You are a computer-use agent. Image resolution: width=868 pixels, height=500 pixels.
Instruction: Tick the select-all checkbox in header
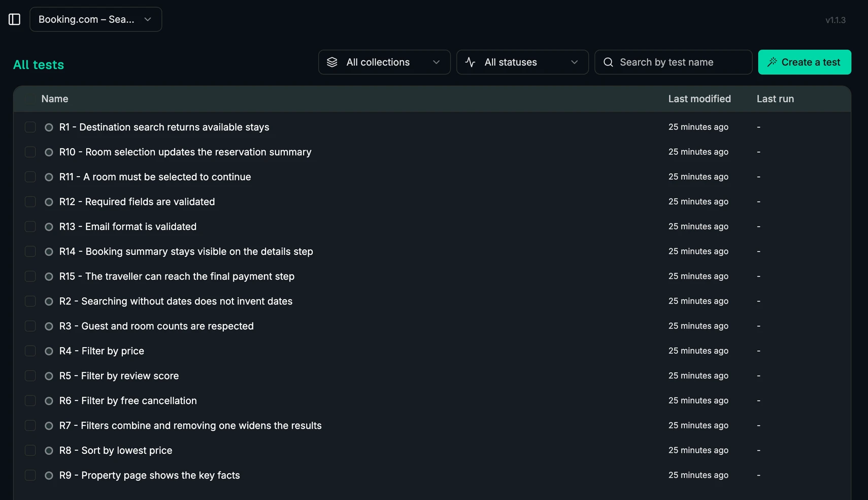pos(30,99)
